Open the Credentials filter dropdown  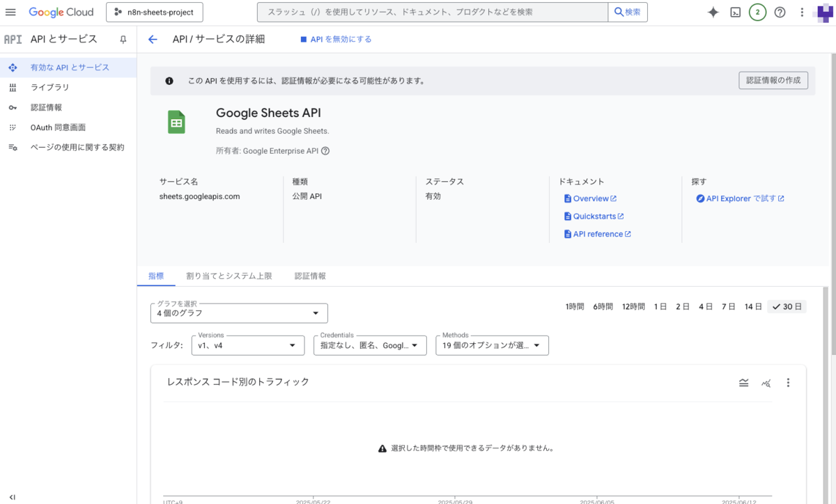370,345
